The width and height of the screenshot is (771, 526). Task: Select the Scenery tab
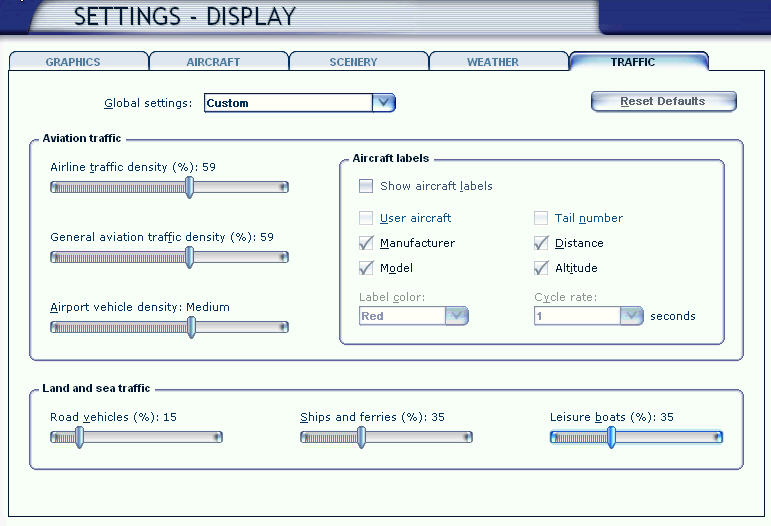click(353, 62)
